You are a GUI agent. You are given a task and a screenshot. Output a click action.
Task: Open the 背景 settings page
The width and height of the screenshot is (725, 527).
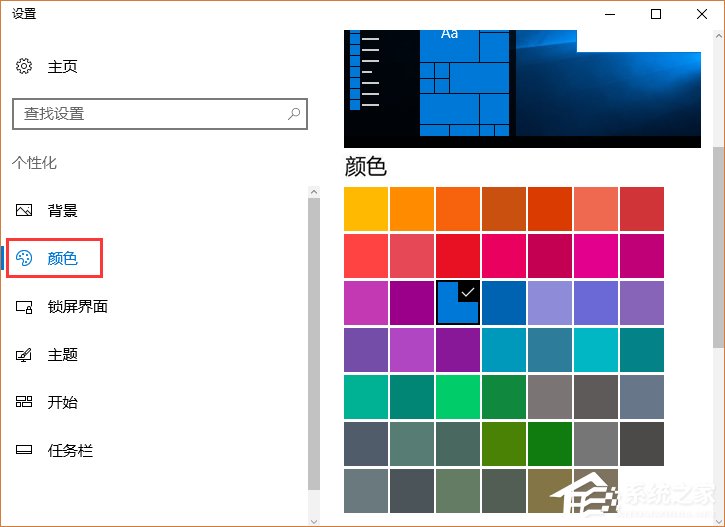pyautogui.click(x=46, y=210)
